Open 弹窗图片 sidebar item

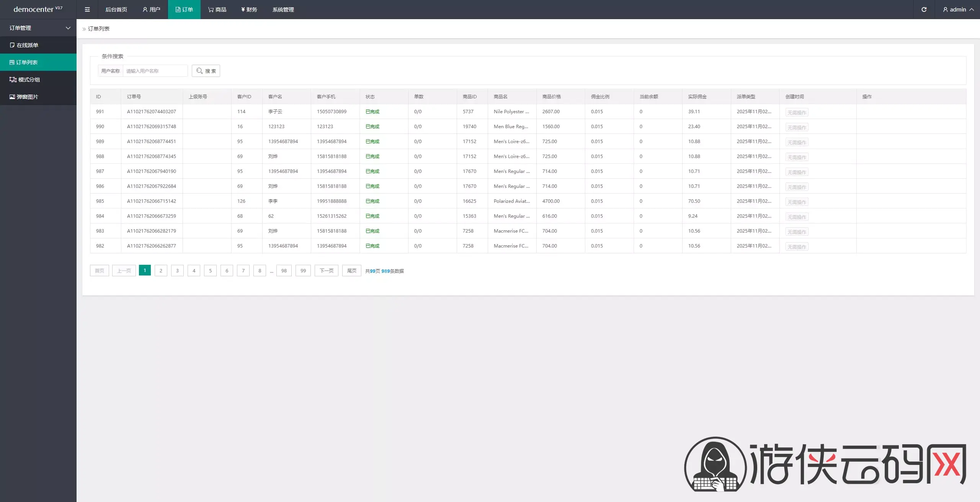[x=27, y=97]
